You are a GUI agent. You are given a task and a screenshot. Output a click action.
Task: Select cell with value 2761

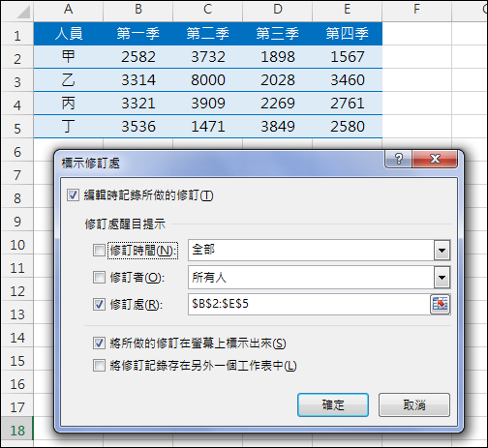point(348,104)
